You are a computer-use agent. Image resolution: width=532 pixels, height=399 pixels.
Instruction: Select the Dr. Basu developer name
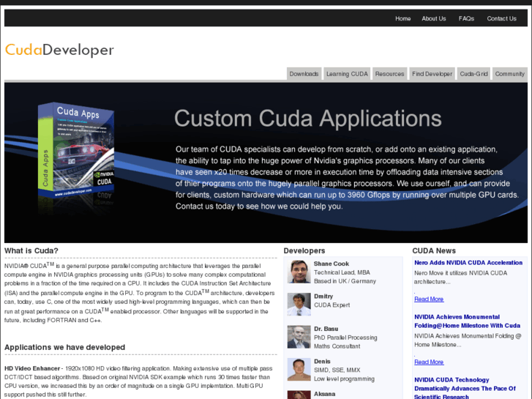(326, 329)
